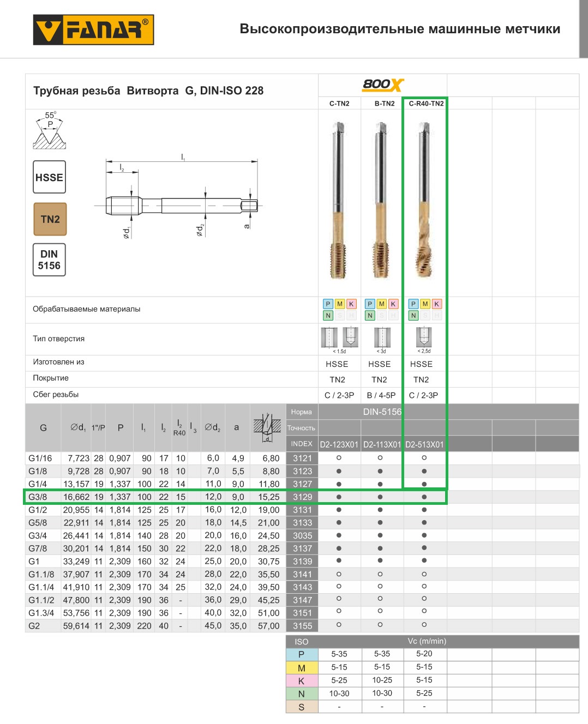Open the B-TN2 tap product image
The width and height of the screenshot is (588, 724).
tap(381, 200)
